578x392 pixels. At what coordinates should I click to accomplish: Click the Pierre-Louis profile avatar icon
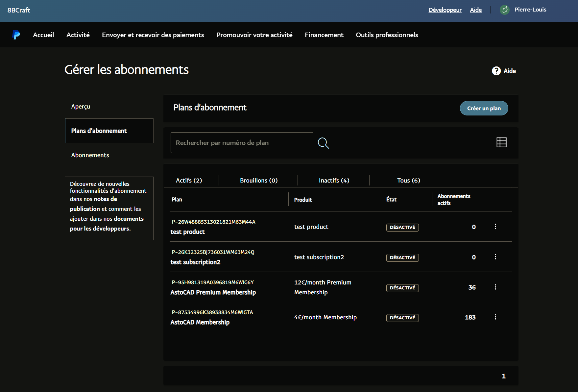coord(505,10)
